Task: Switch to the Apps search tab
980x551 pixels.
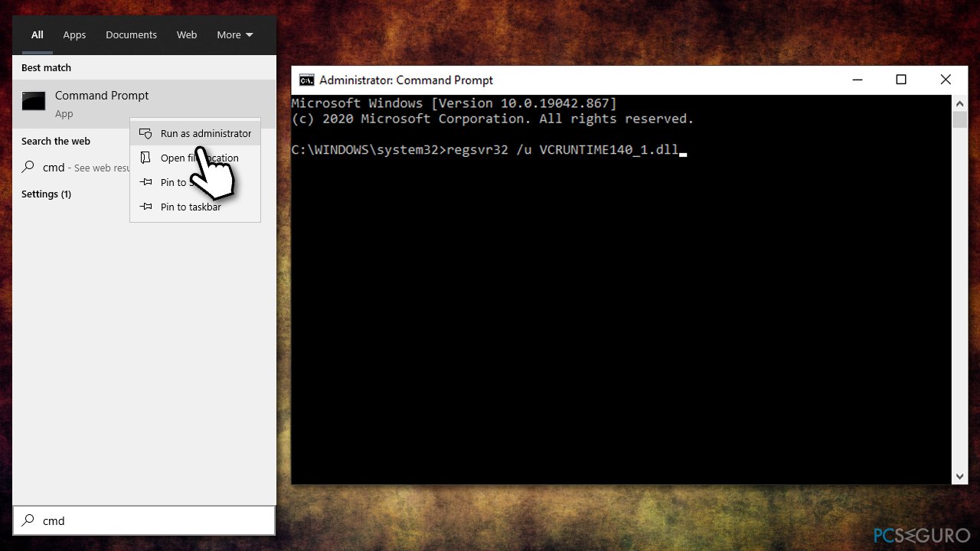Action: [74, 35]
